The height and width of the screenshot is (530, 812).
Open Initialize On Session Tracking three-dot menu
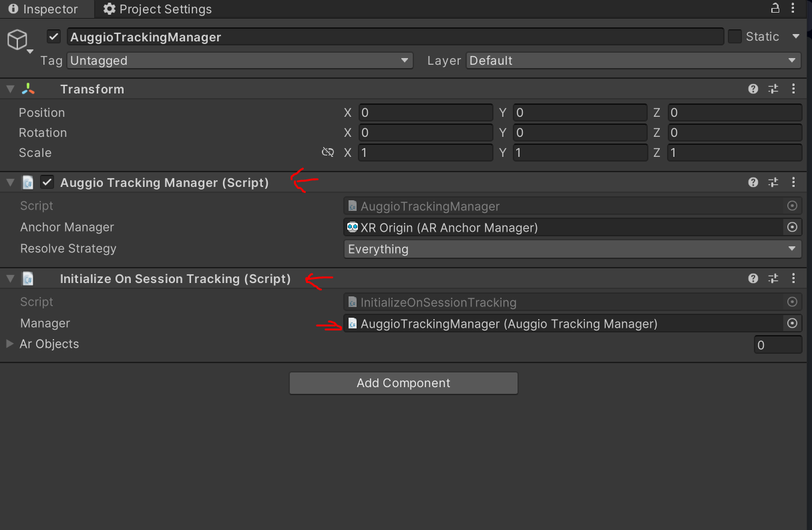[793, 278]
